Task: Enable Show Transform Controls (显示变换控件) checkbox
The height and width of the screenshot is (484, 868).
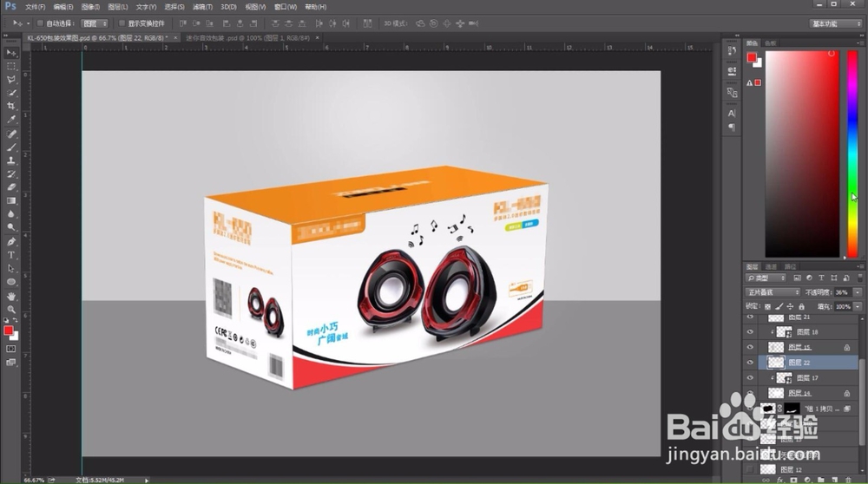Action: tap(122, 23)
